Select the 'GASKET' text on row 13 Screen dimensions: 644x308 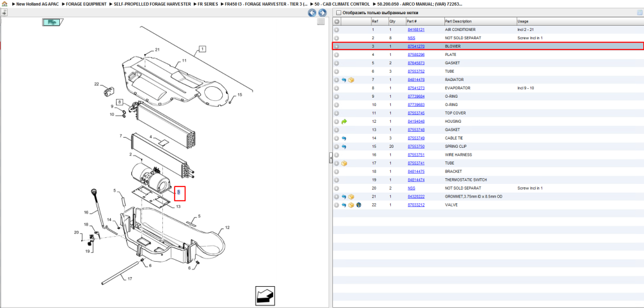[452, 130]
